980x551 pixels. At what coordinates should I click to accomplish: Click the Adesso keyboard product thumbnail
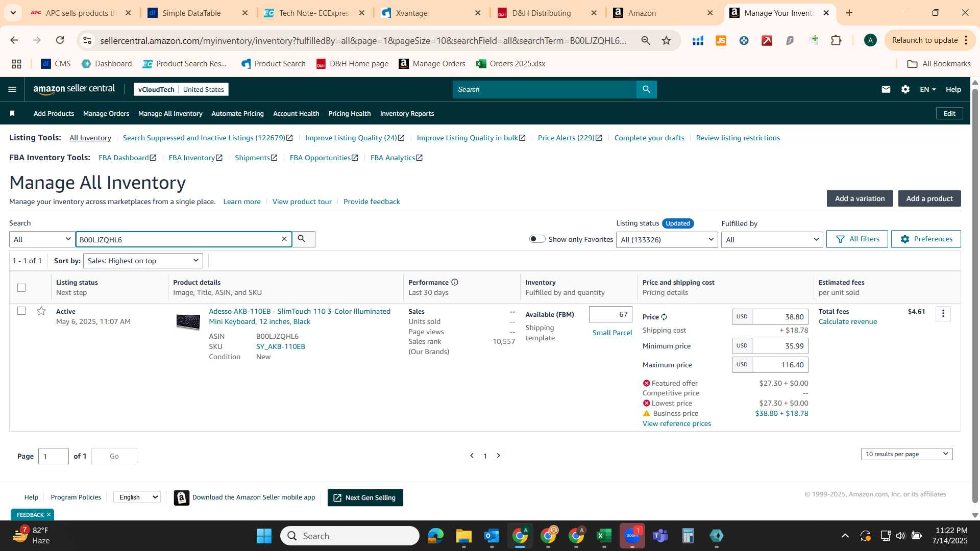tap(188, 322)
